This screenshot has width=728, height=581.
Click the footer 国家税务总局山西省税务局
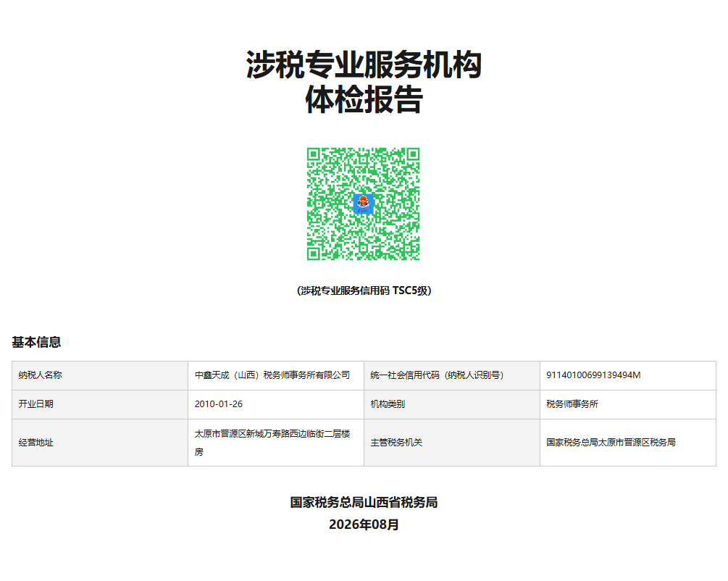tap(364, 503)
